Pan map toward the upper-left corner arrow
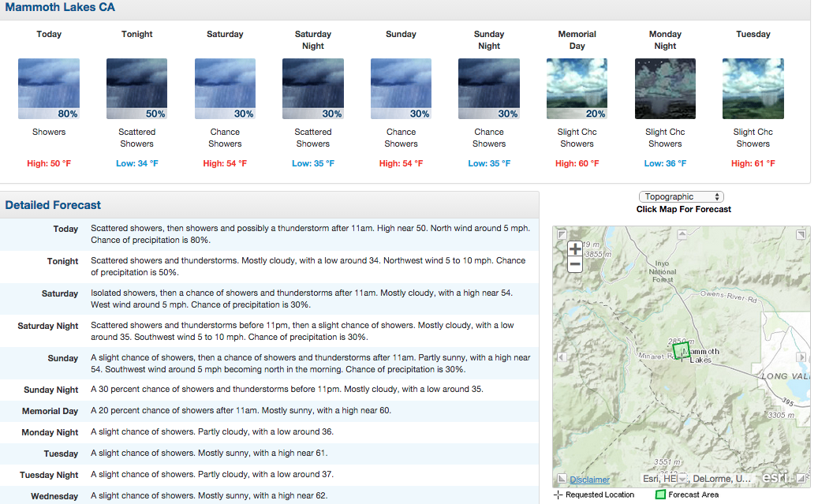The width and height of the screenshot is (818, 504). tap(562, 234)
